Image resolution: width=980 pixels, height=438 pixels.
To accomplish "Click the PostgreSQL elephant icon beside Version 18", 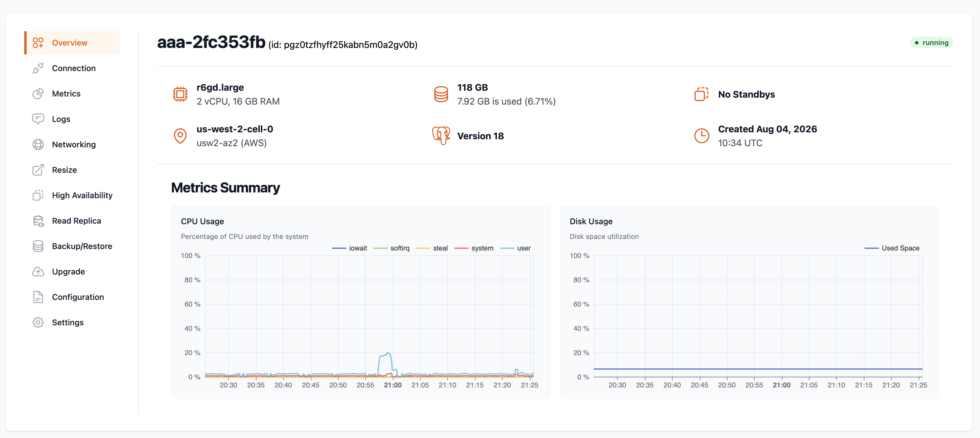I will (x=441, y=136).
